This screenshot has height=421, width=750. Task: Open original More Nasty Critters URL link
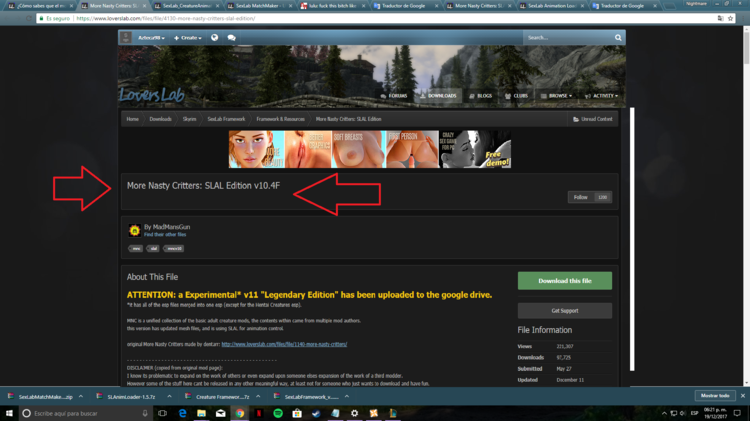(284, 344)
